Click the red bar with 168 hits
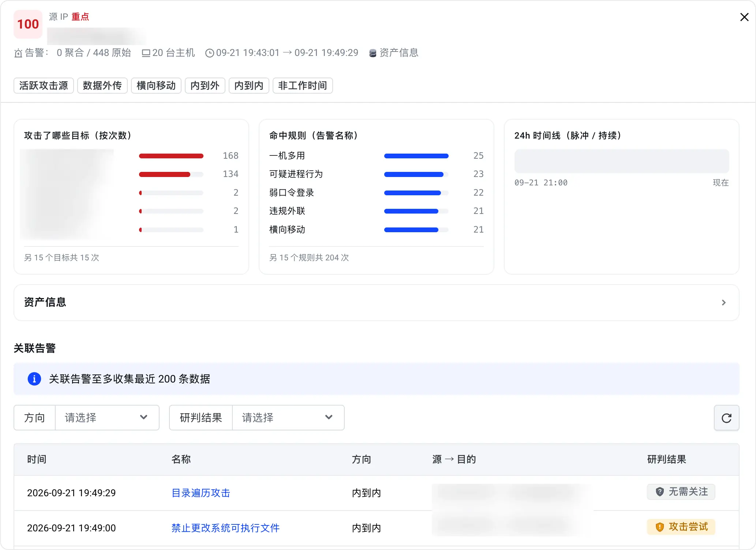Viewport: 756px width, 550px height. pos(171,156)
